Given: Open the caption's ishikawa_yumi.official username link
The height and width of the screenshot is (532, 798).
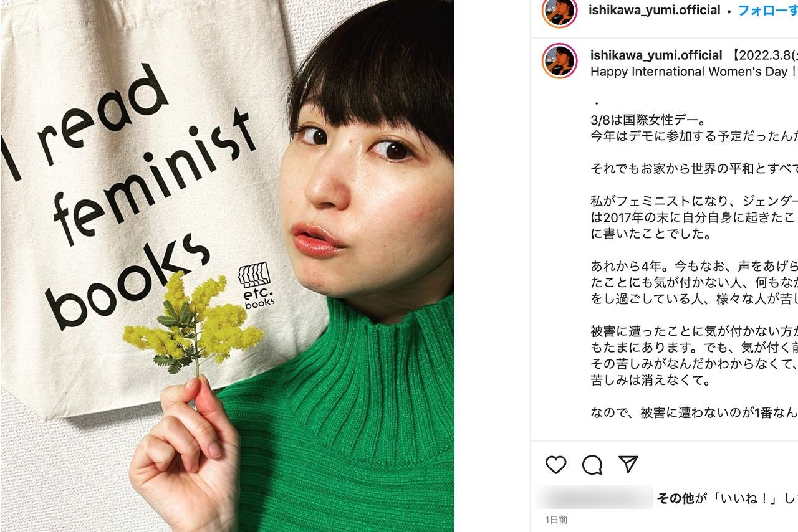Looking at the screenshot, I should point(656,55).
